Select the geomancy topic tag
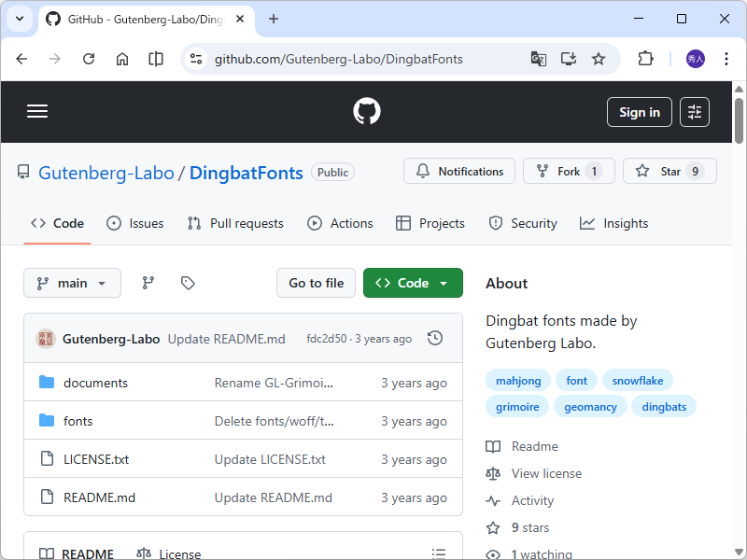This screenshot has width=747, height=560. pyautogui.click(x=590, y=407)
